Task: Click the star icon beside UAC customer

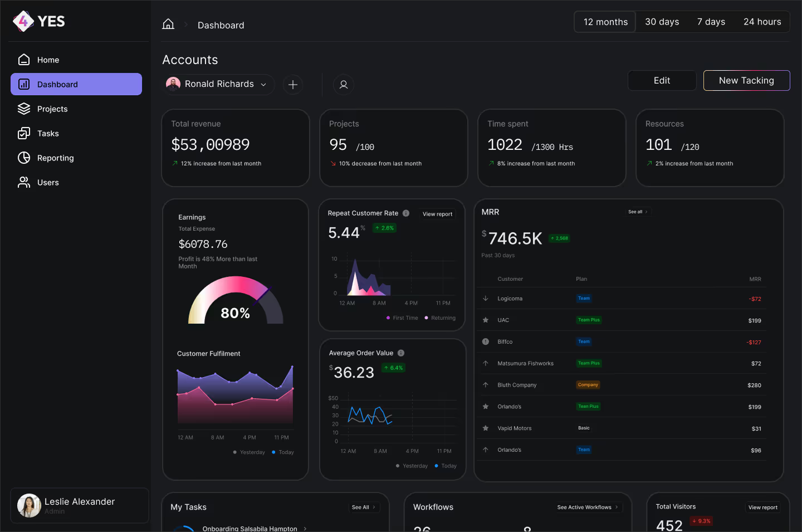Action: pyautogui.click(x=485, y=320)
